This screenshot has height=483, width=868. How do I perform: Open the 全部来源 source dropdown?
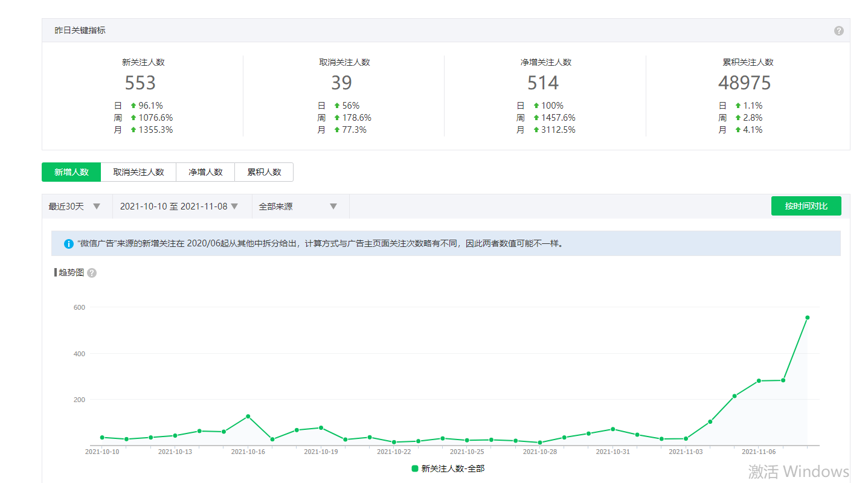[x=298, y=206]
